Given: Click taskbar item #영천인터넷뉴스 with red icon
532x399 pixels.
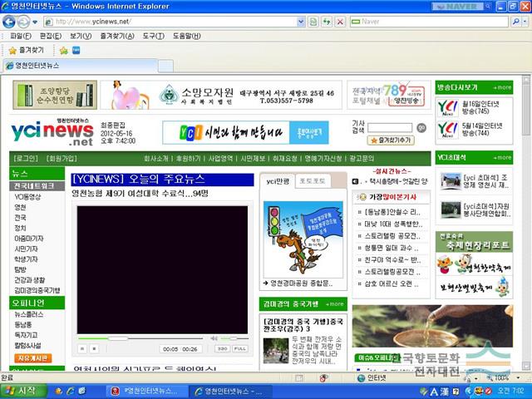Looking at the screenshot, I should click(x=147, y=392).
